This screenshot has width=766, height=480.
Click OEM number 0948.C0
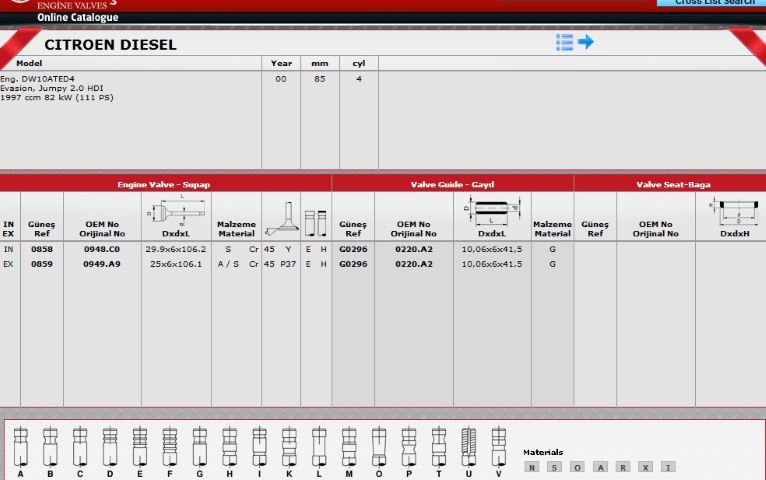point(102,248)
